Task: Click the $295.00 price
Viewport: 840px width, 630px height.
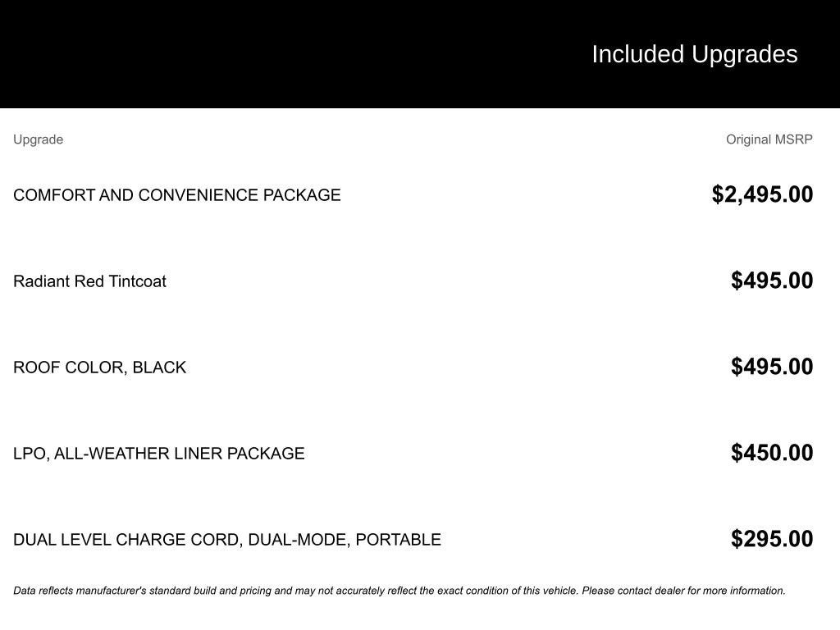Action: pyautogui.click(x=772, y=539)
